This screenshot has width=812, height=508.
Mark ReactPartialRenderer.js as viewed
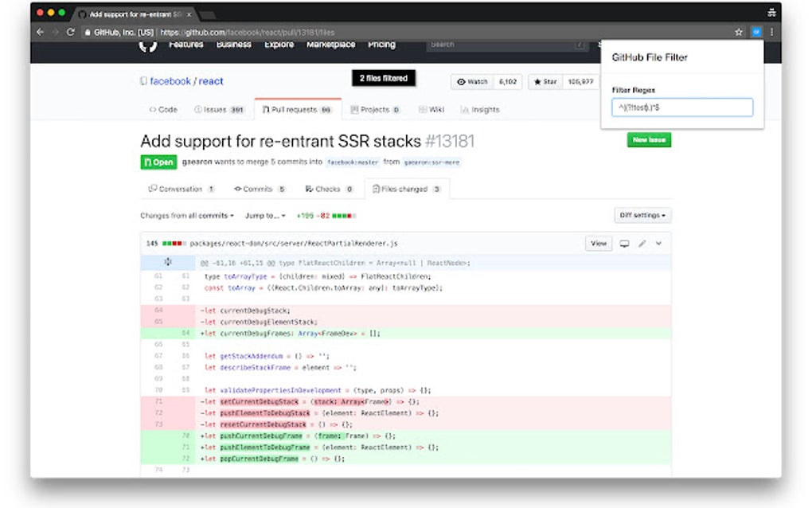[x=598, y=244]
